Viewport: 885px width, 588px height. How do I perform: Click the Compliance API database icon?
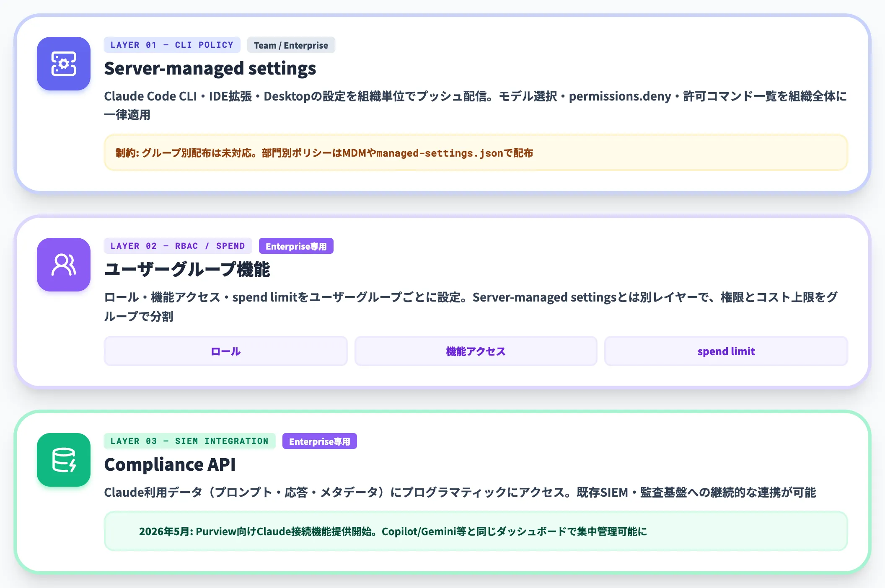tap(64, 460)
